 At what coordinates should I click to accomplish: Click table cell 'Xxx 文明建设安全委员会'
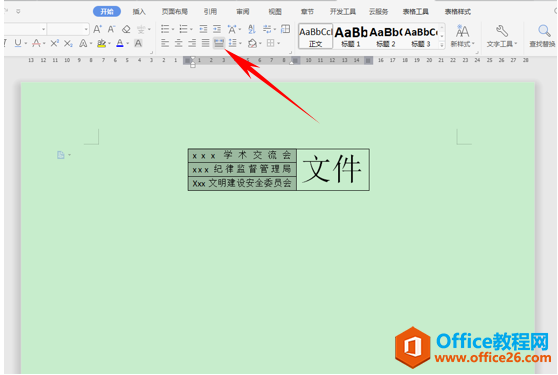(242, 183)
